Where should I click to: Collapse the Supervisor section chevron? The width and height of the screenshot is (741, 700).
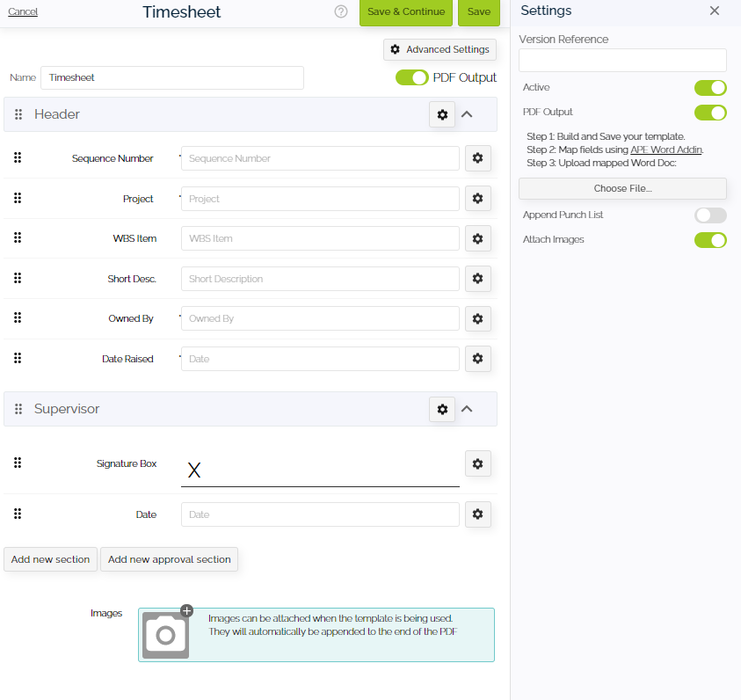point(467,409)
